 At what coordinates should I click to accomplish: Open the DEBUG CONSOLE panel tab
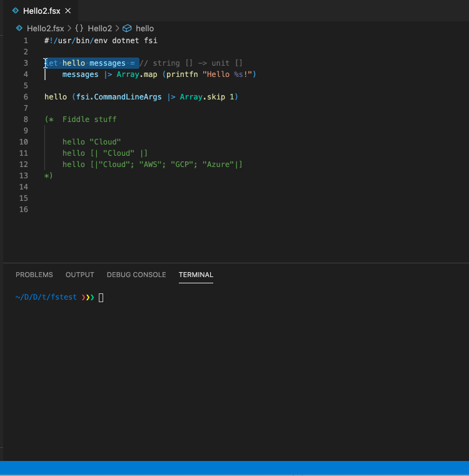click(x=136, y=275)
